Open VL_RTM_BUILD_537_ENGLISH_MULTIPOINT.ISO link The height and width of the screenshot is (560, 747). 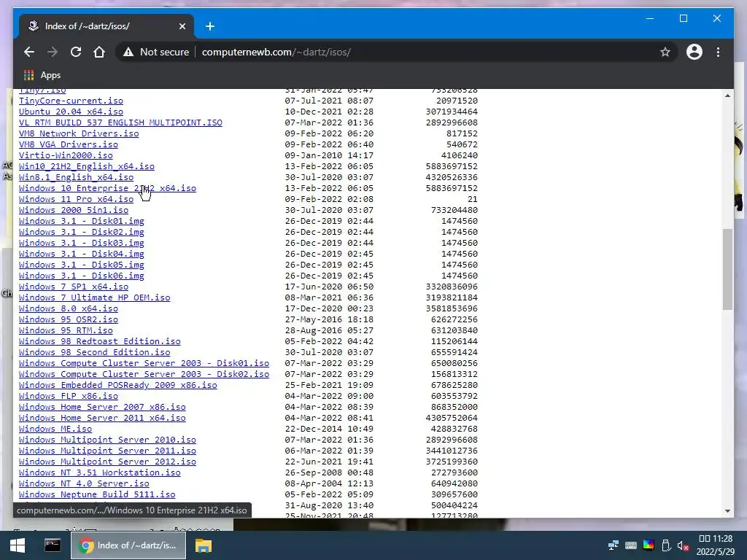[120, 122]
